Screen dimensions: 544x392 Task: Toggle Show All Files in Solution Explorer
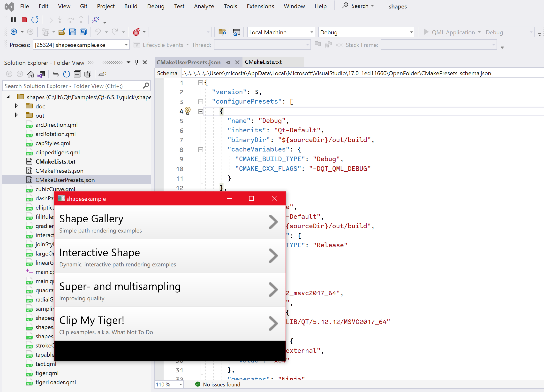pos(88,74)
